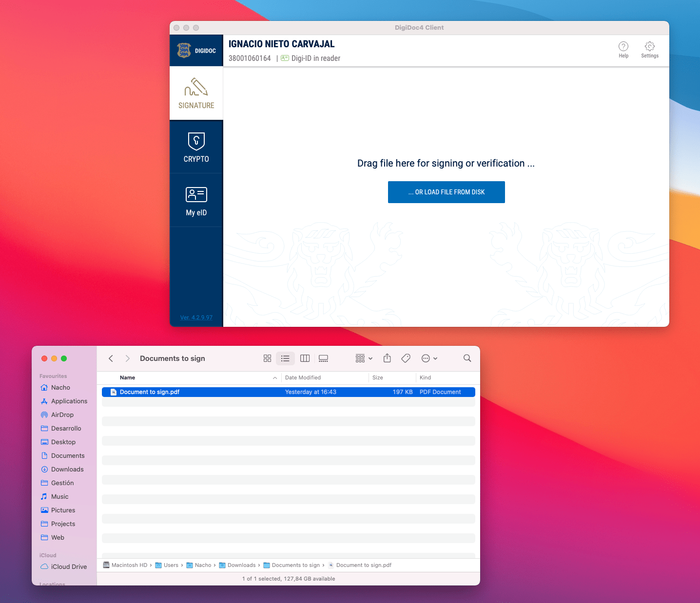Select the Signature pen tab

tap(196, 93)
